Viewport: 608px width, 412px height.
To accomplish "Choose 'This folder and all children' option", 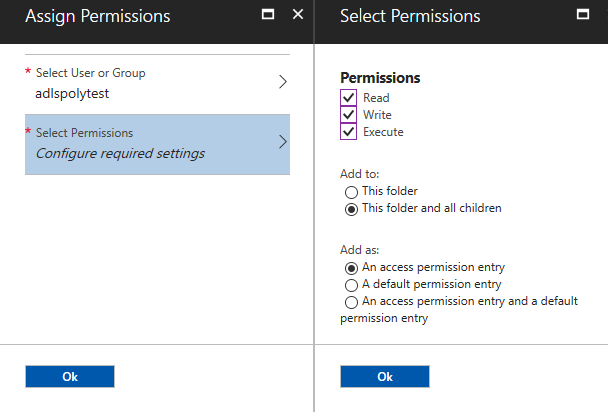I will (351, 209).
